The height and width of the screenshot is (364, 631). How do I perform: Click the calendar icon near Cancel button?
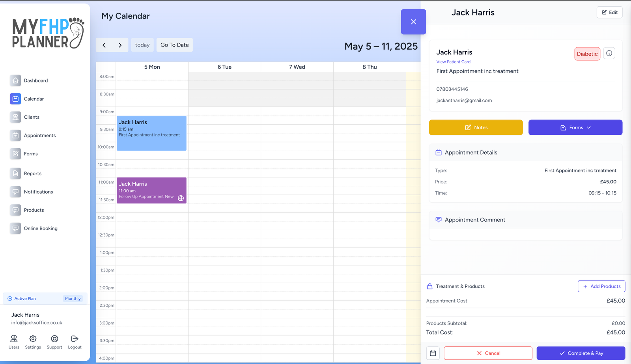(x=433, y=353)
